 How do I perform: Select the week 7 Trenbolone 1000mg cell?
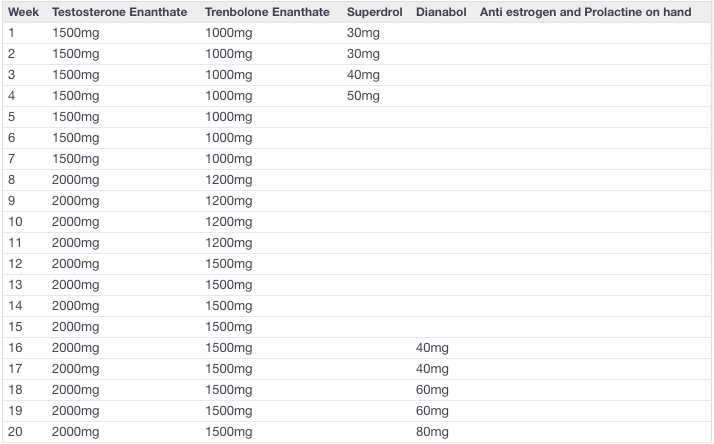click(228, 159)
